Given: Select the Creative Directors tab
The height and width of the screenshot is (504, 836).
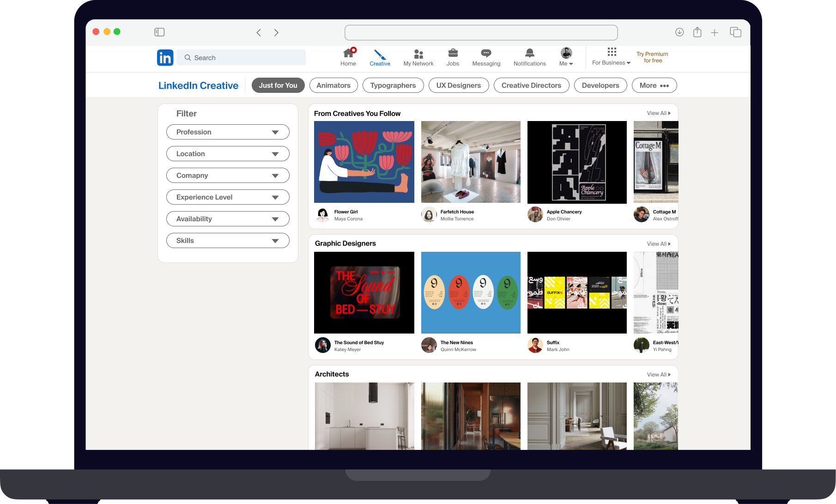Looking at the screenshot, I should 531,85.
